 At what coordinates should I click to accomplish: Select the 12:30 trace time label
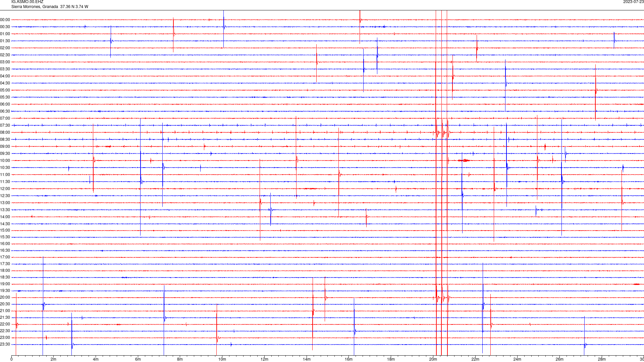point(5,196)
